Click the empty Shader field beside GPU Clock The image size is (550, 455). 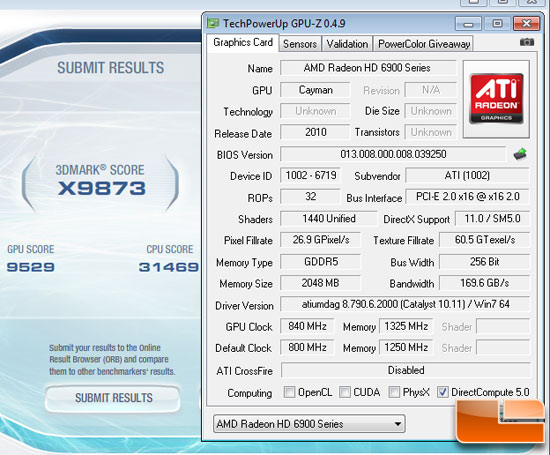click(x=503, y=326)
